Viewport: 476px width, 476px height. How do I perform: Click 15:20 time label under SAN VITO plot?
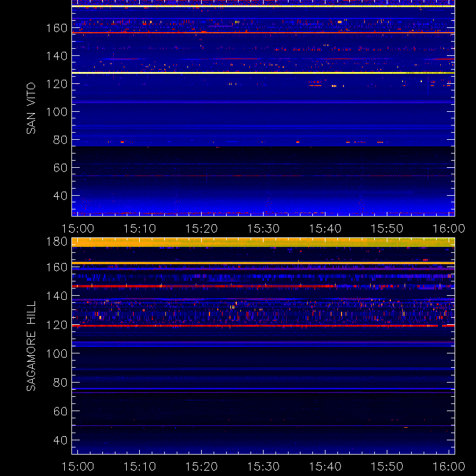point(202,228)
